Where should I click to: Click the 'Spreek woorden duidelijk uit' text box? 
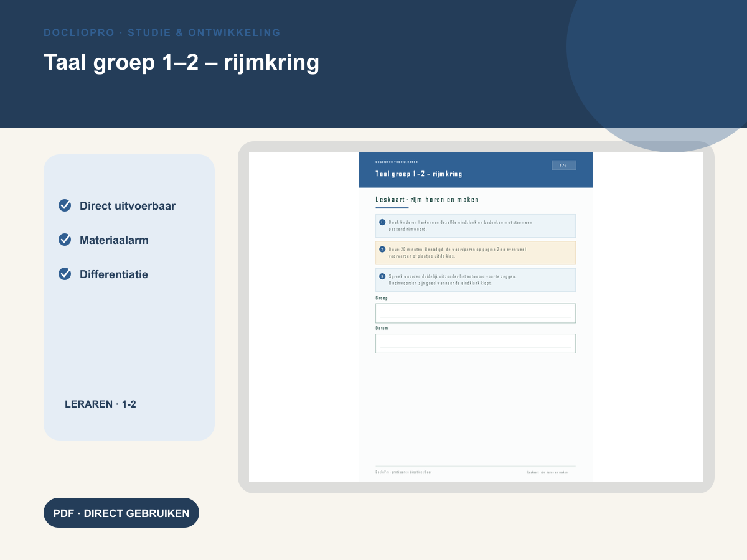point(476,280)
